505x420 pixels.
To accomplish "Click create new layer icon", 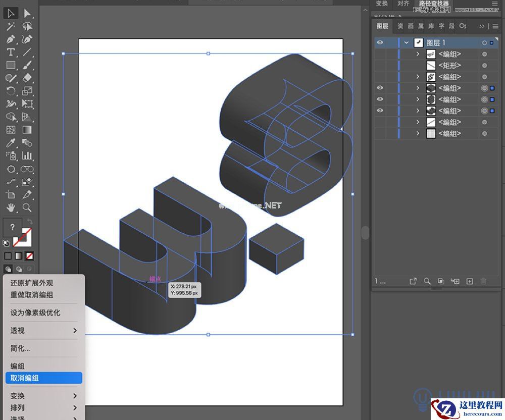I will (x=470, y=281).
